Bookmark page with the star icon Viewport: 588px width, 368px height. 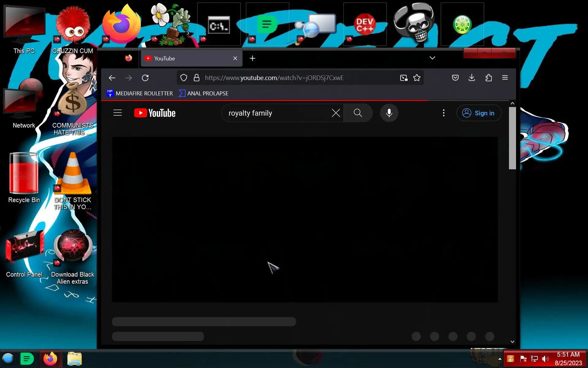click(x=417, y=78)
